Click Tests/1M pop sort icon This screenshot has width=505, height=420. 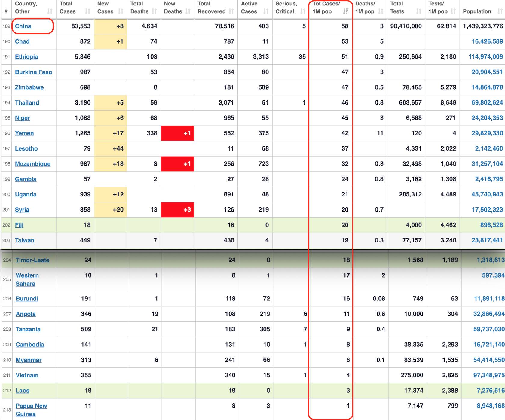(453, 11)
